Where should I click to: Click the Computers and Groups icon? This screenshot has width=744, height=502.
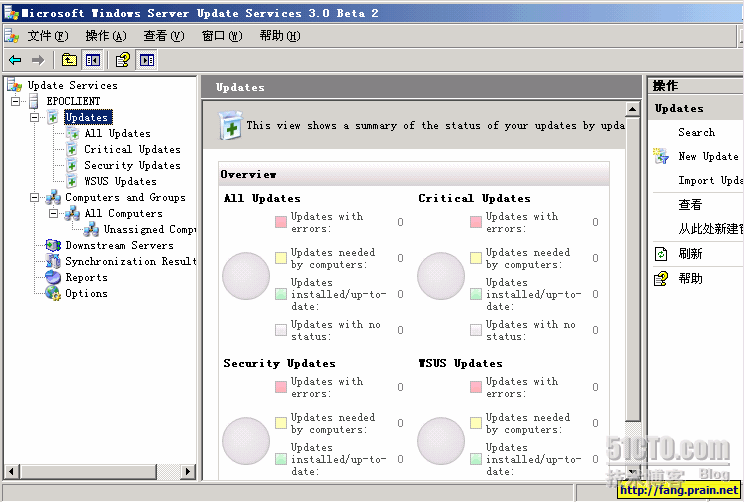[53, 197]
